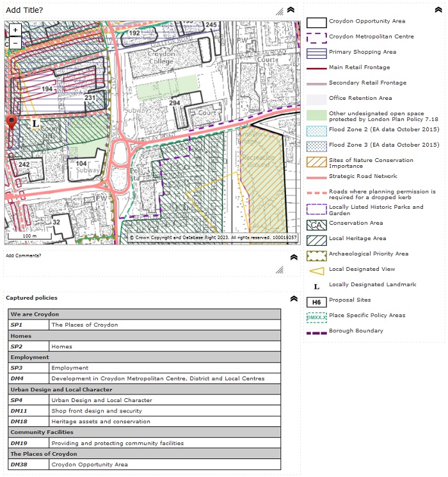Click the Main Retail Frontage legend line
The height and width of the screenshot is (477, 448).
click(317, 69)
